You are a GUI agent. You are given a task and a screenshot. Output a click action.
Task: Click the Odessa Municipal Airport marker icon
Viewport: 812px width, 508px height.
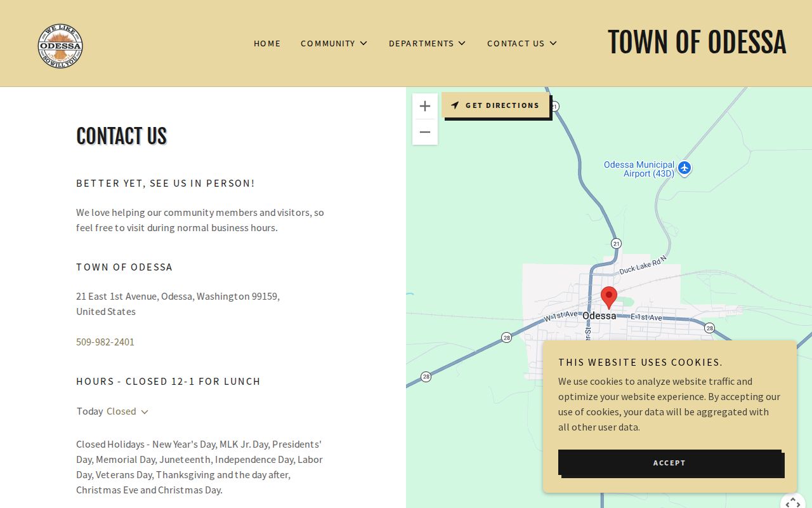[x=684, y=168]
